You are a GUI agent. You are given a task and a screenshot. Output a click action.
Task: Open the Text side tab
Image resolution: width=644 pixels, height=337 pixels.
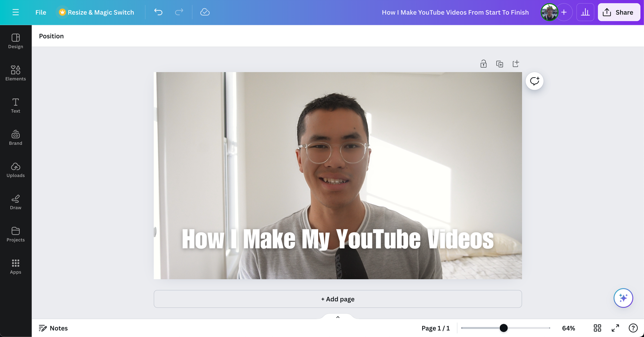click(x=16, y=106)
